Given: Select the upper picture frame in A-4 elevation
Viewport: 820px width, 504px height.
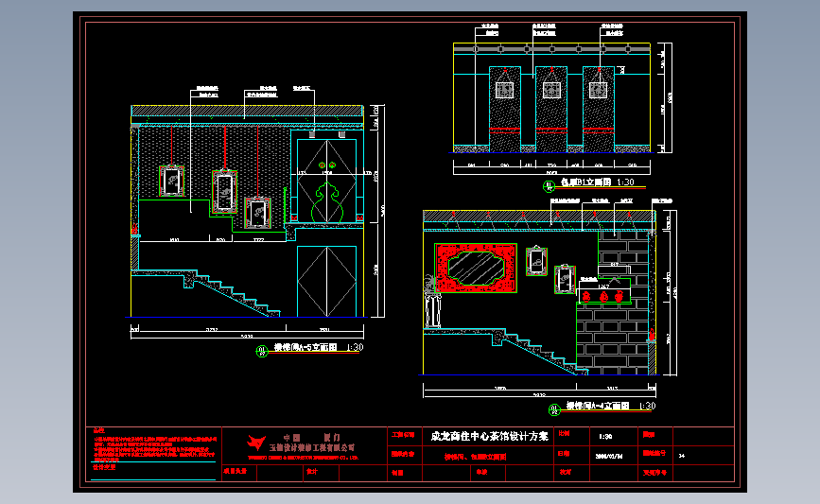Looking at the screenshot, I should pyautogui.click(x=536, y=261).
